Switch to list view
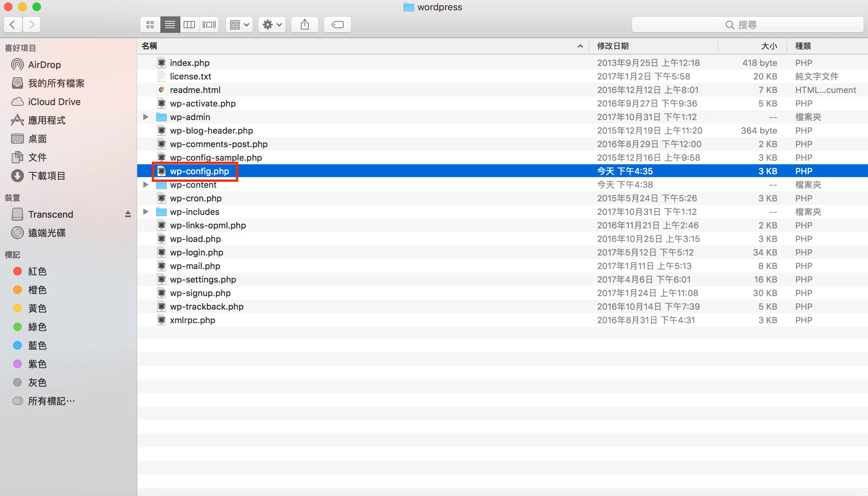 click(170, 25)
